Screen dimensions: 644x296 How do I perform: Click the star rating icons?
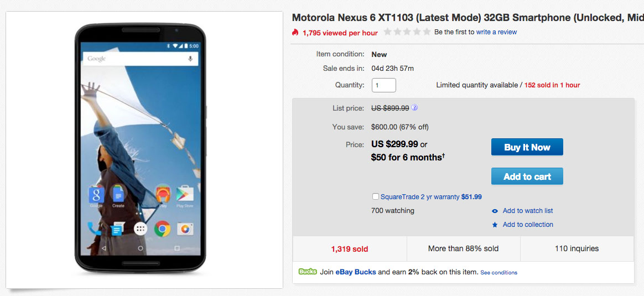pyautogui.click(x=407, y=32)
